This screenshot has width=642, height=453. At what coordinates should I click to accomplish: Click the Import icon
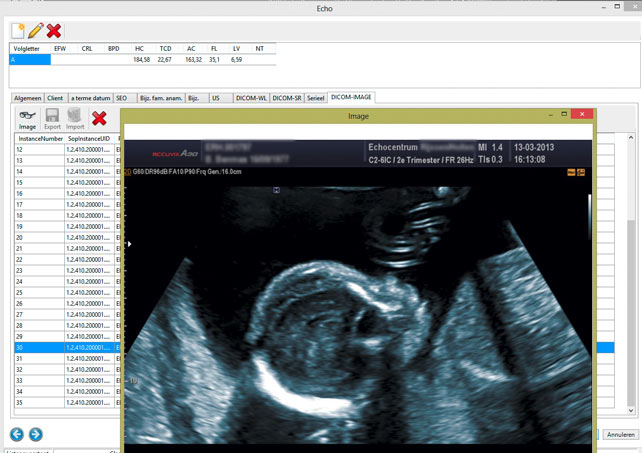75,119
